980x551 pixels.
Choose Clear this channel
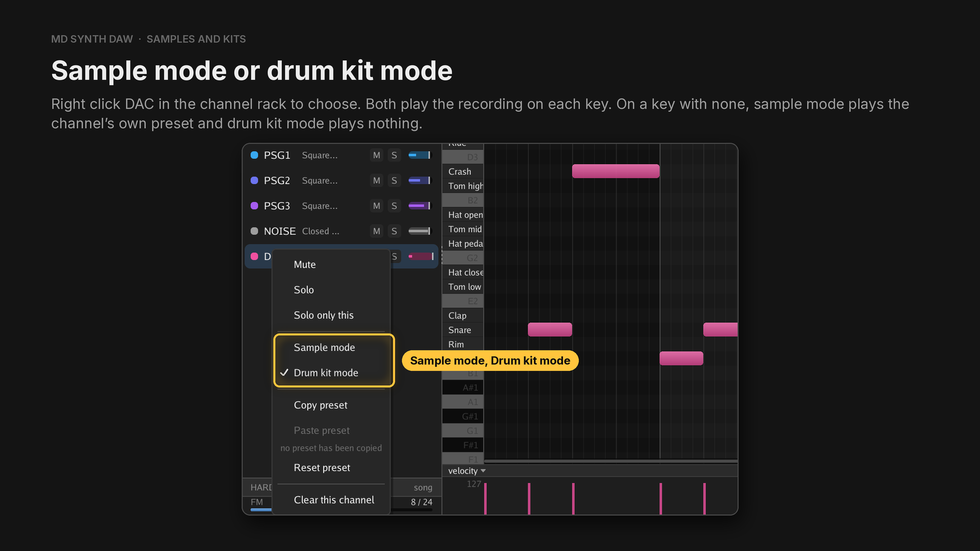[332, 500]
